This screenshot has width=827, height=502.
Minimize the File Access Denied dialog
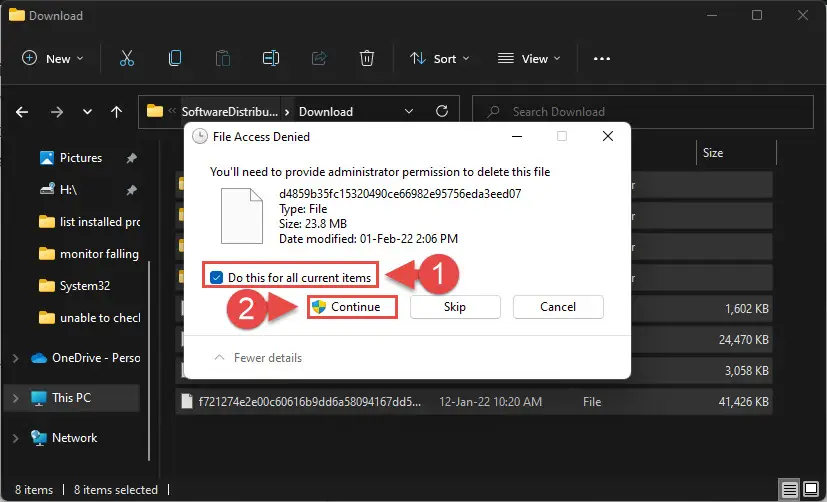tap(517, 137)
